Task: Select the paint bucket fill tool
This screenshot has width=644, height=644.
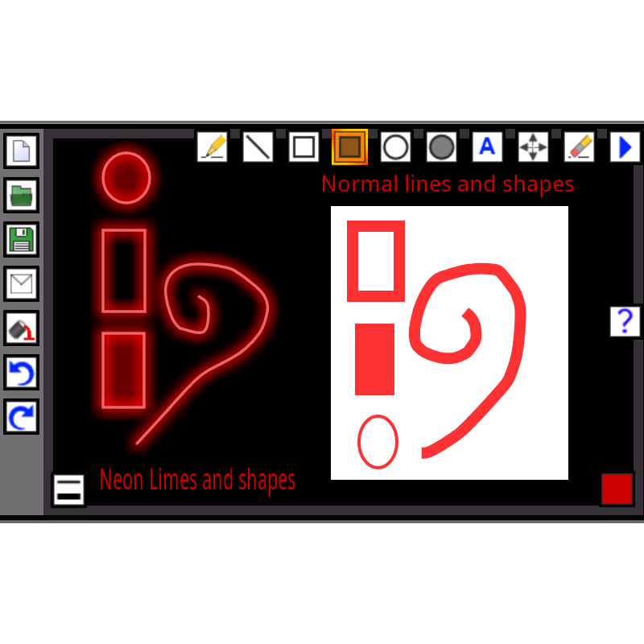Action: coord(22,328)
